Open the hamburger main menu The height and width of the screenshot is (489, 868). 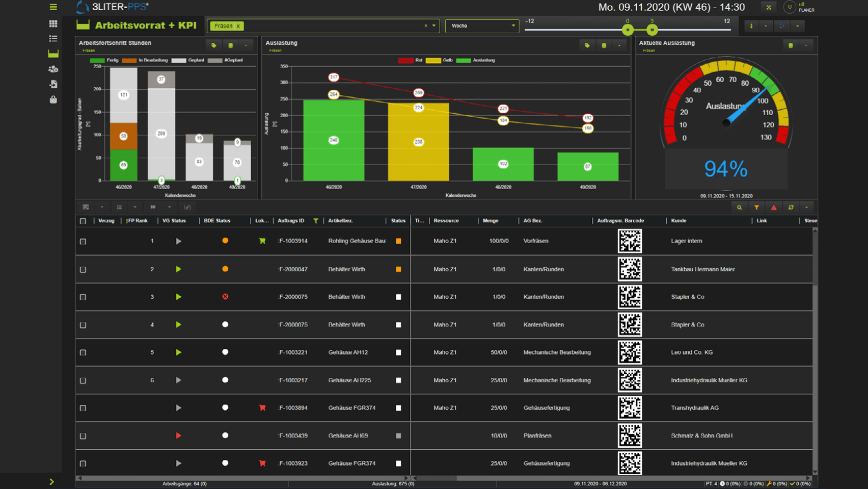tap(53, 7)
